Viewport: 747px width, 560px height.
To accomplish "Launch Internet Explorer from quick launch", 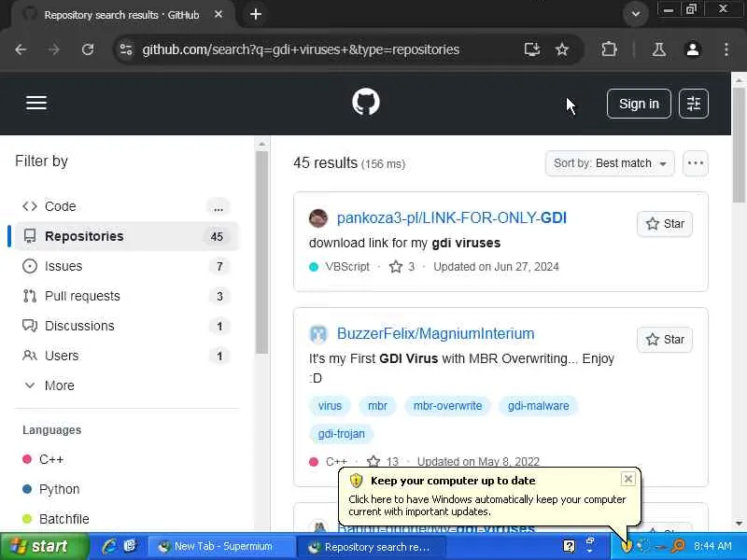I will point(109,546).
